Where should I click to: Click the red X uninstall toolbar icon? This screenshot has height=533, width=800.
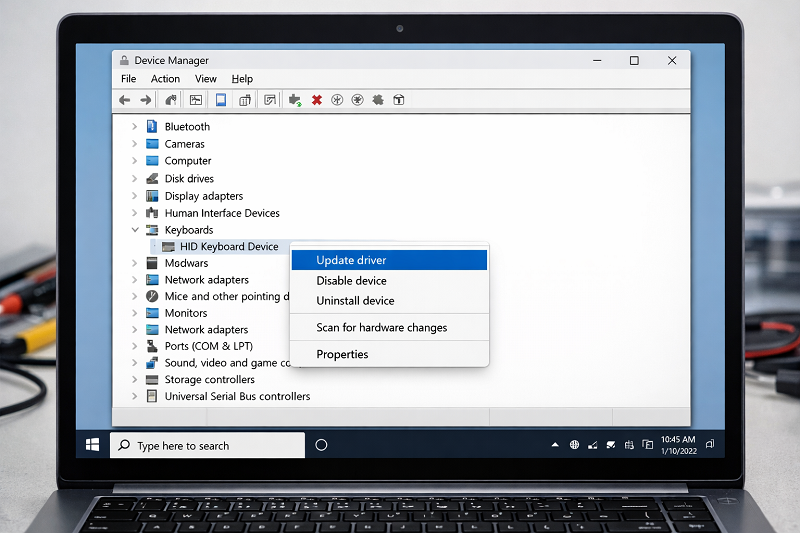tap(317, 100)
